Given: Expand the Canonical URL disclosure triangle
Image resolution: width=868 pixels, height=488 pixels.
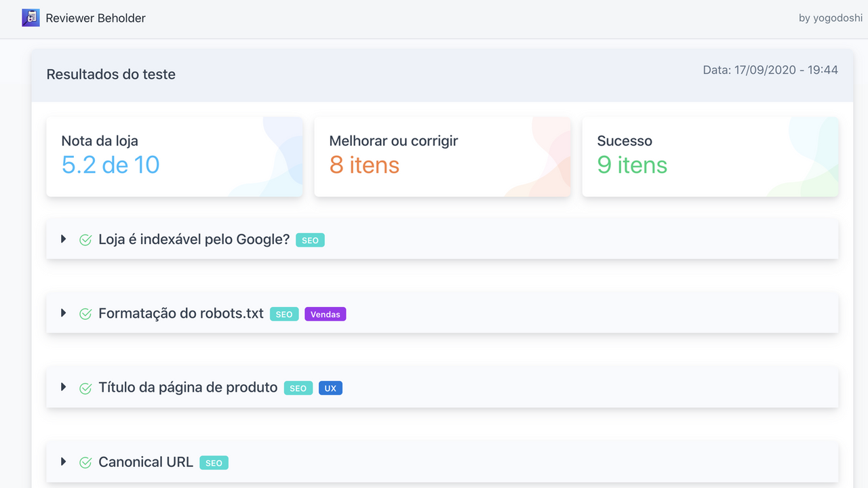Looking at the screenshot, I should (x=63, y=461).
